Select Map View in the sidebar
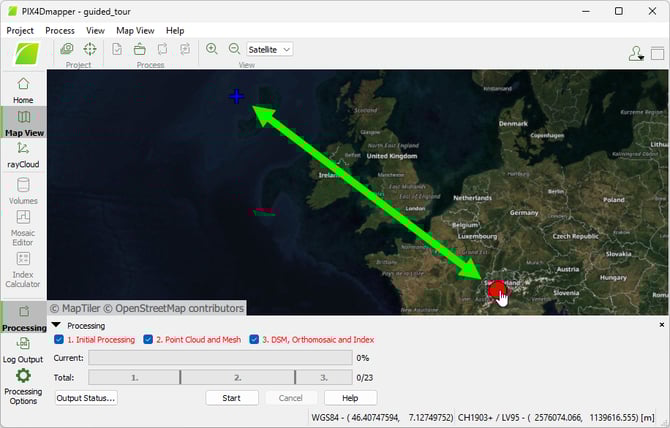670x428 pixels. 24,123
